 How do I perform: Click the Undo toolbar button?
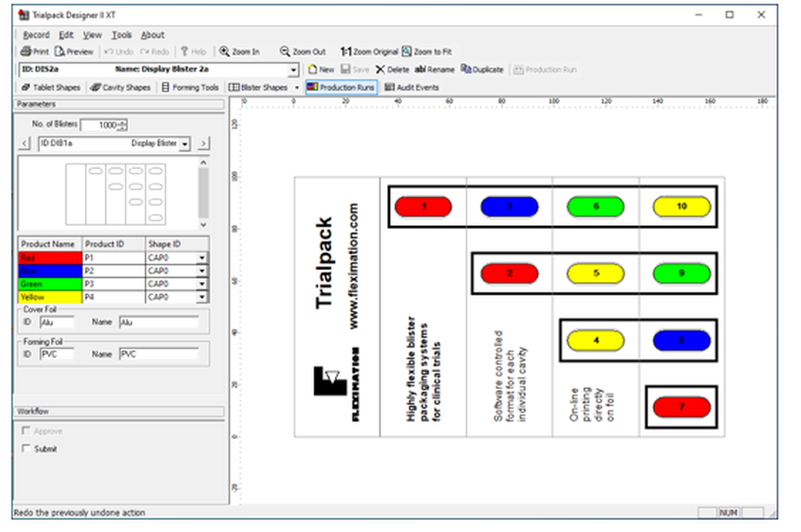coord(119,51)
